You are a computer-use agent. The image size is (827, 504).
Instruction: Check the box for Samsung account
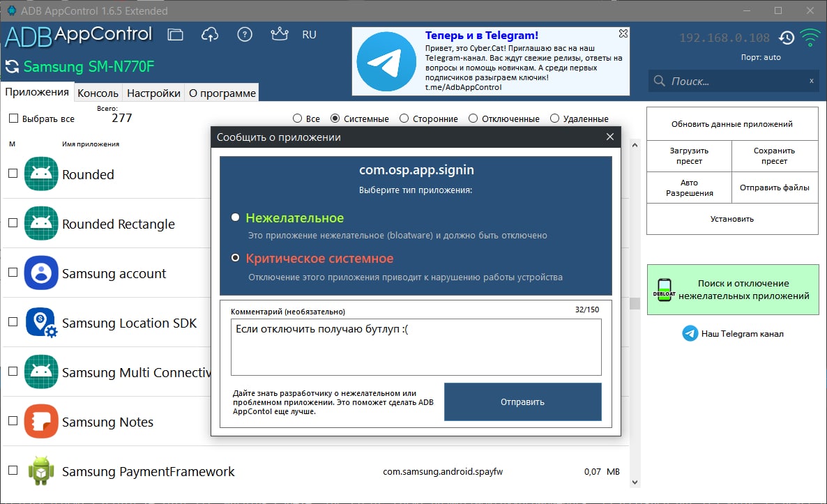tap(13, 273)
